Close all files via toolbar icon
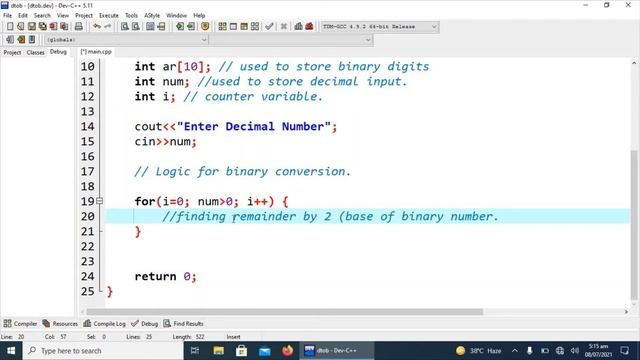Viewport: 640px width, 360px height. click(x=64, y=27)
